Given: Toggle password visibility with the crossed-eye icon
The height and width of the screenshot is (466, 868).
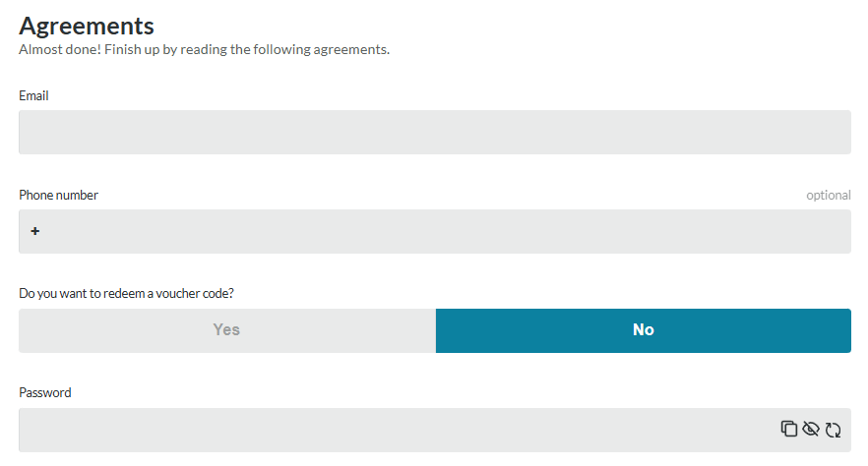Looking at the screenshot, I should [811, 429].
